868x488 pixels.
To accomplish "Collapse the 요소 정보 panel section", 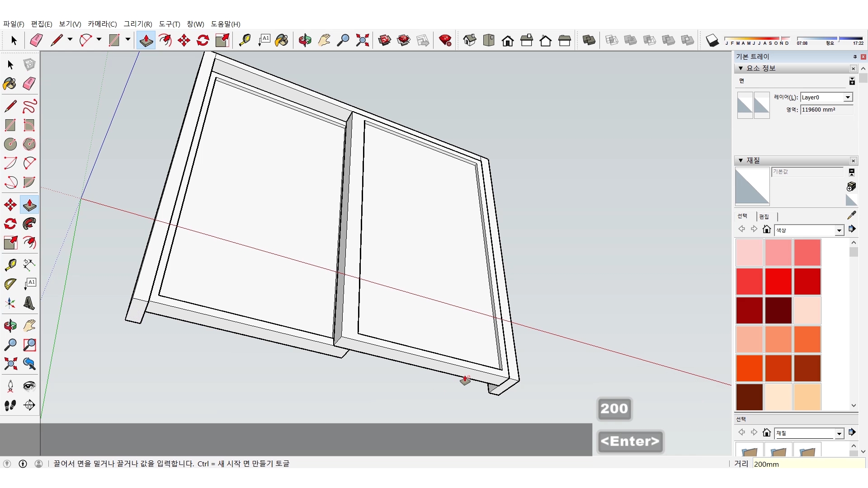I will [741, 68].
